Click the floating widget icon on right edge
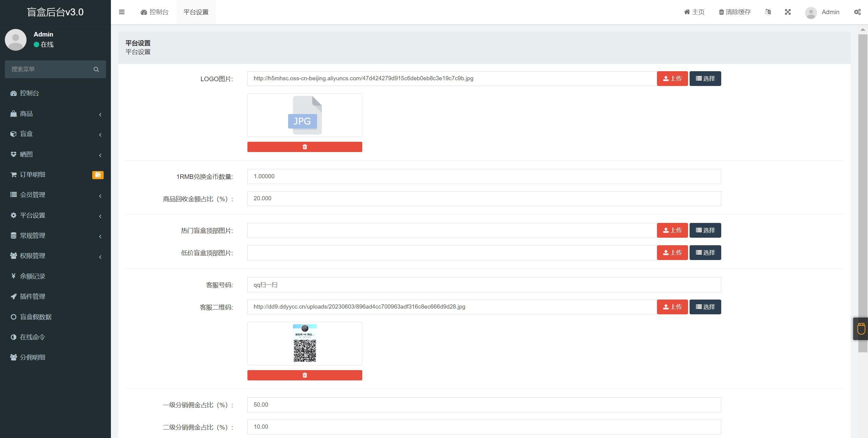Image resolution: width=868 pixels, height=438 pixels. [x=861, y=328]
